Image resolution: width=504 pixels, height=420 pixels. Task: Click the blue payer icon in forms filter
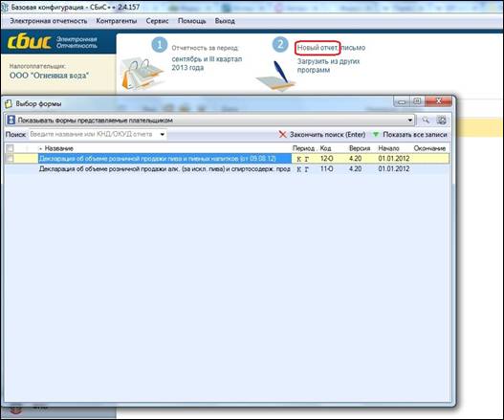[11, 121]
